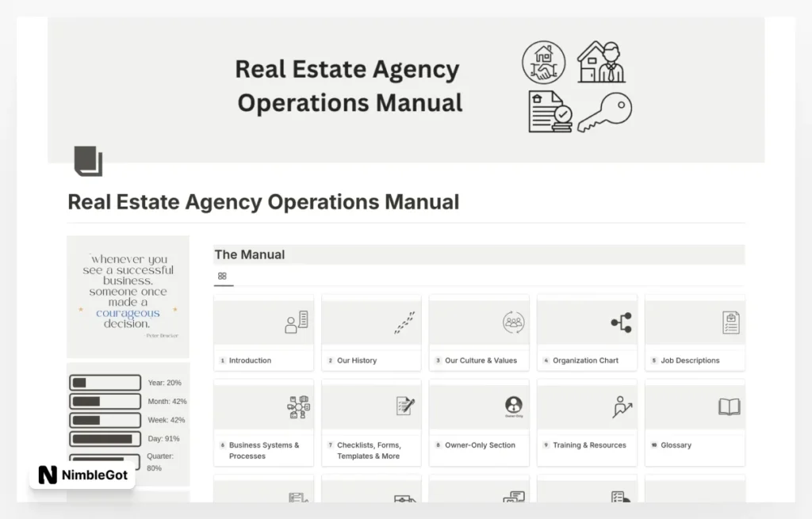
Task: Select The Manual heading
Action: [x=250, y=254]
